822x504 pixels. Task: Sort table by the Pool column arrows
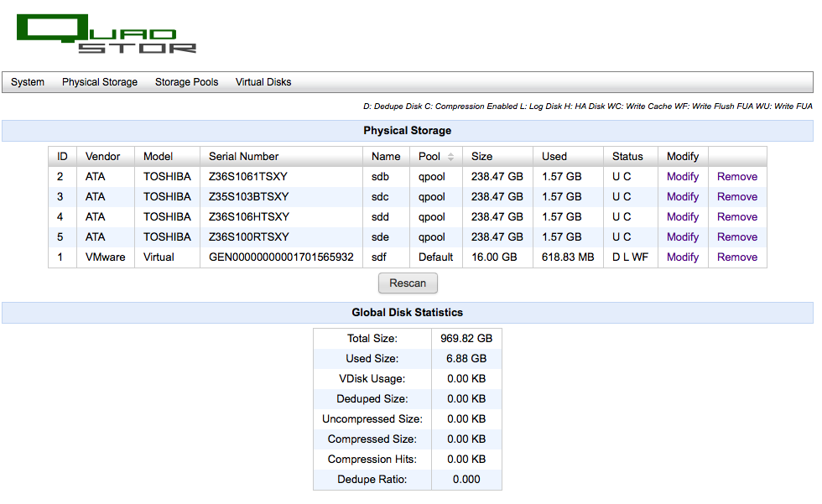[451, 157]
